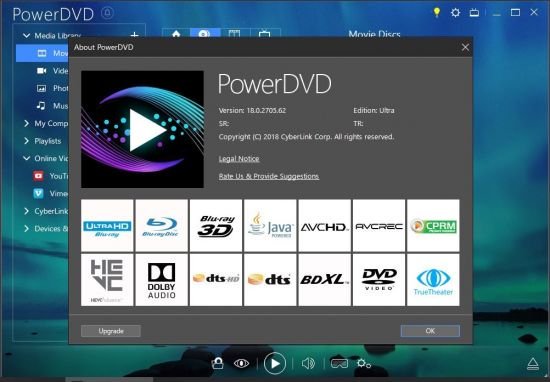Close the About PowerDVD dialog
The width and height of the screenshot is (550, 382).
[465, 47]
